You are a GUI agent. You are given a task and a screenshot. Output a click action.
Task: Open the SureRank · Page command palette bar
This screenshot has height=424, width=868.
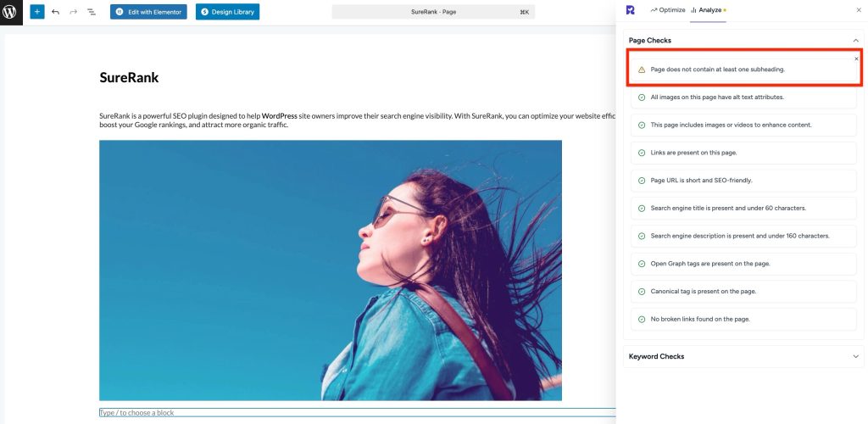pos(432,12)
